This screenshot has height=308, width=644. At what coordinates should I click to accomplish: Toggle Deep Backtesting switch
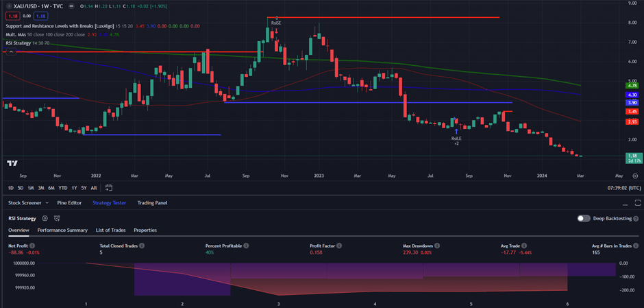tap(584, 218)
